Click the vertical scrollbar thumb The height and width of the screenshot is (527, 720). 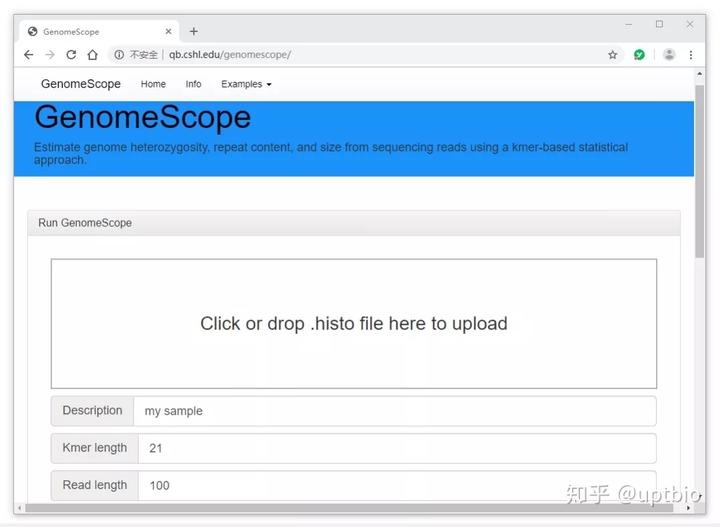tap(699, 171)
